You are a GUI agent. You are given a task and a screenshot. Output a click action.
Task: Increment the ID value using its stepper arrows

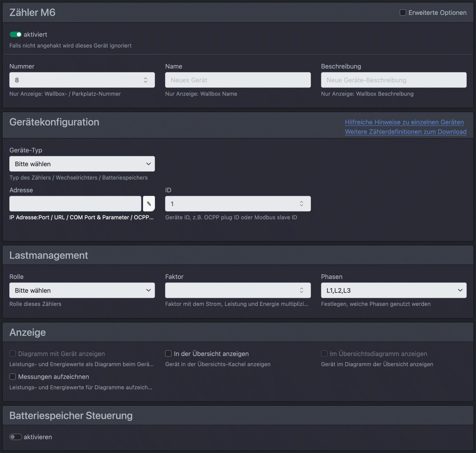point(301,204)
